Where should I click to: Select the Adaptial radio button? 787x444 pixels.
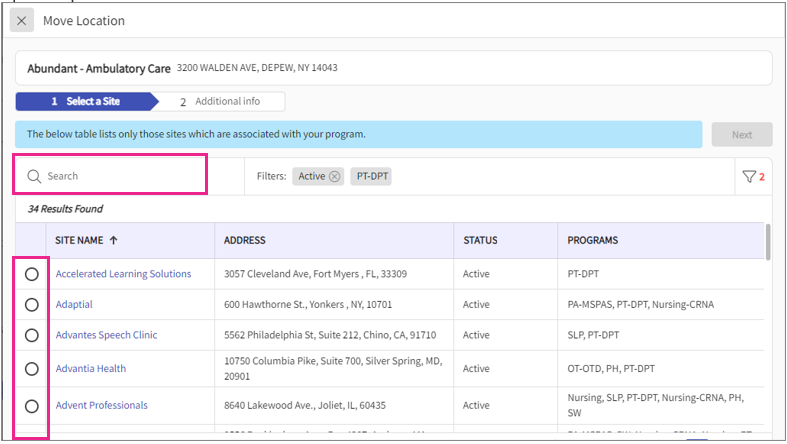(32, 304)
